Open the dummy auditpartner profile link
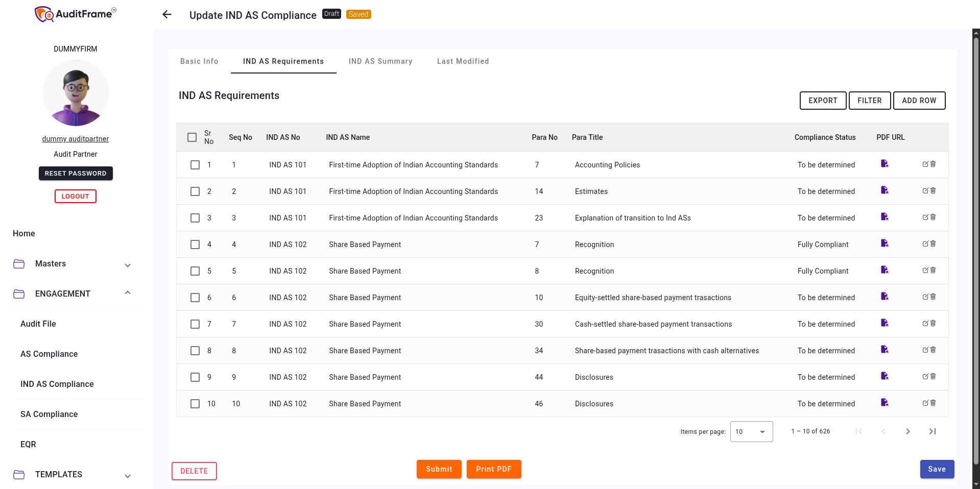980x489 pixels. [x=76, y=139]
